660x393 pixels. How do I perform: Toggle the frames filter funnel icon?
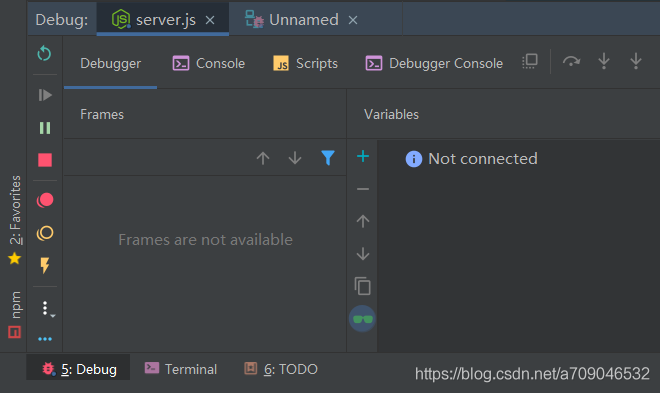(x=327, y=158)
